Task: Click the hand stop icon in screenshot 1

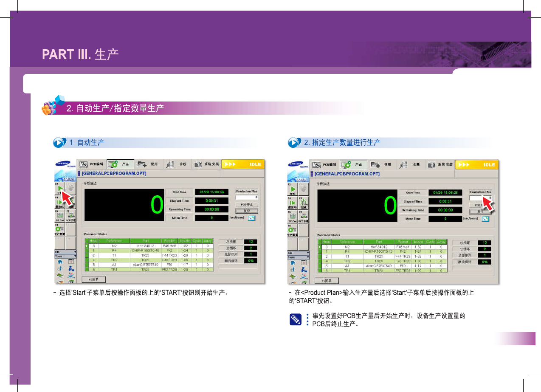Action: [70, 189]
